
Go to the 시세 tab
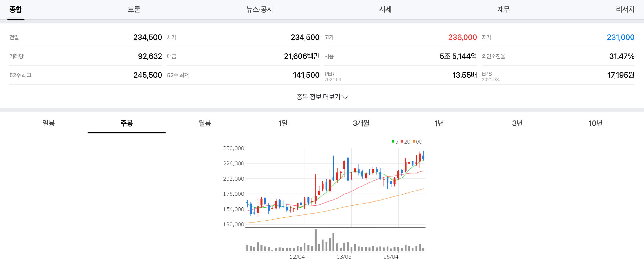(385, 9)
